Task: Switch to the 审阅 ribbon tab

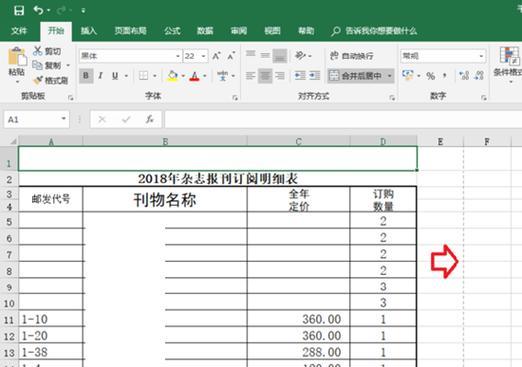Action: [x=239, y=31]
